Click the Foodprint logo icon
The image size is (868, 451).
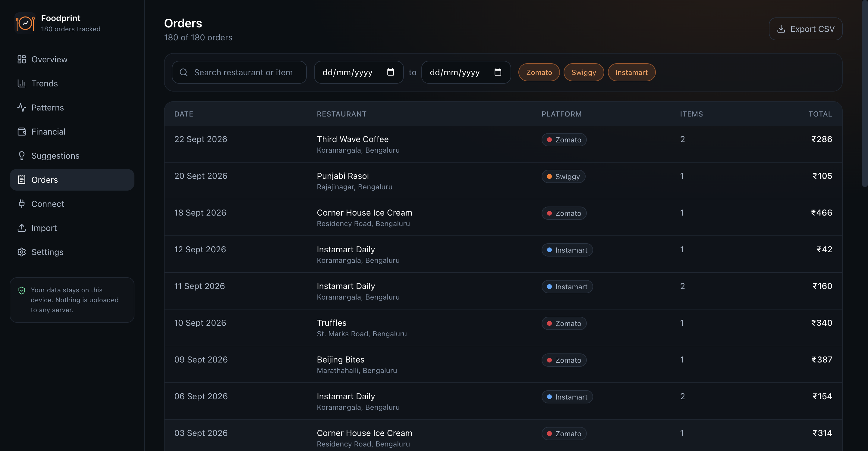coord(25,23)
